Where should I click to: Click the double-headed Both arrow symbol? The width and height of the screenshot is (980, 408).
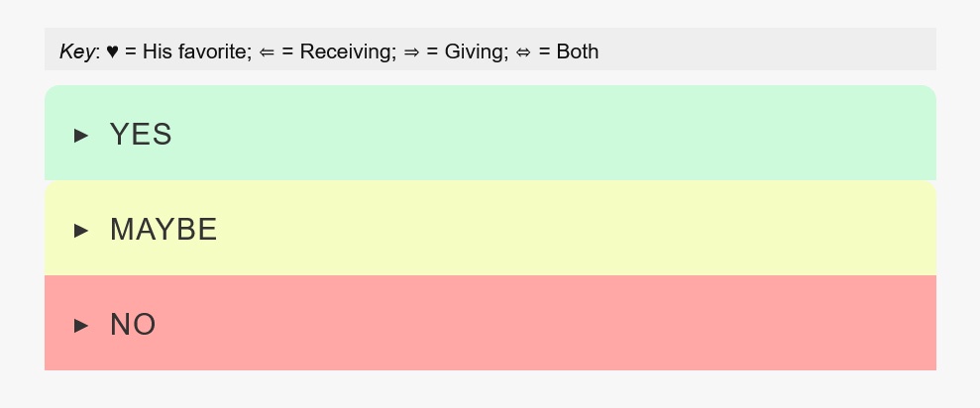click(523, 51)
